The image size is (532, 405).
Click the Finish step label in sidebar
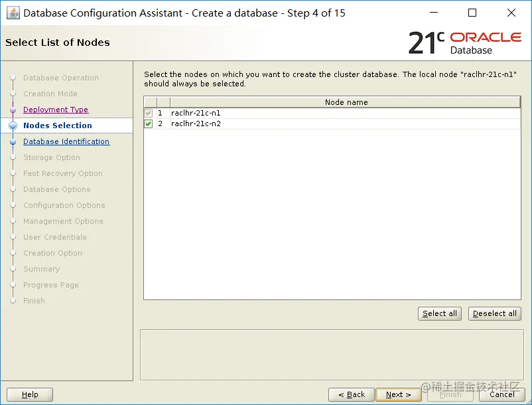click(34, 301)
